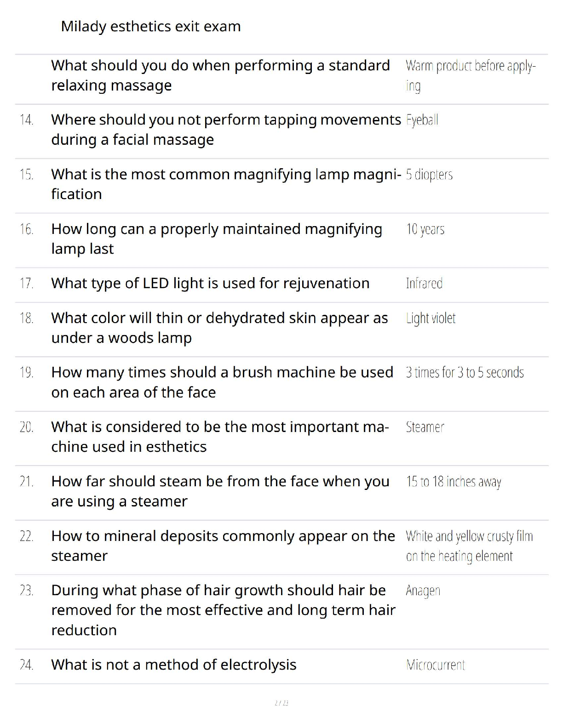Select the '3 times for 3 to 5 seconds' answer

(x=465, y=372)
